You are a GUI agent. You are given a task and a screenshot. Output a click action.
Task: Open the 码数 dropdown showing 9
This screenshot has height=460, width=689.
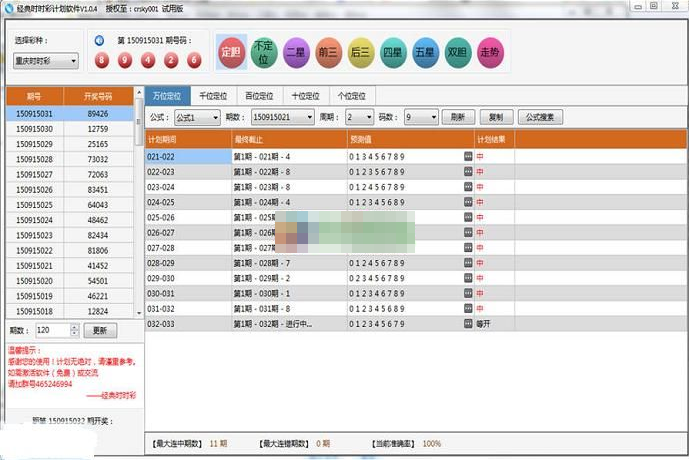(x=418, y=117)
